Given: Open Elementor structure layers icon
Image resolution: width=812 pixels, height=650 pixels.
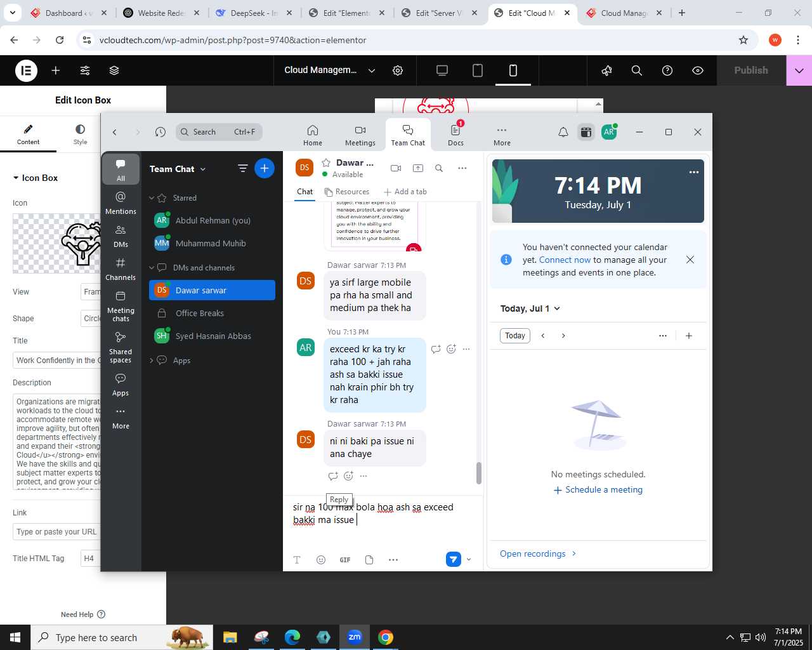Looking at the screenshot, I should click(x=114, y=70).
